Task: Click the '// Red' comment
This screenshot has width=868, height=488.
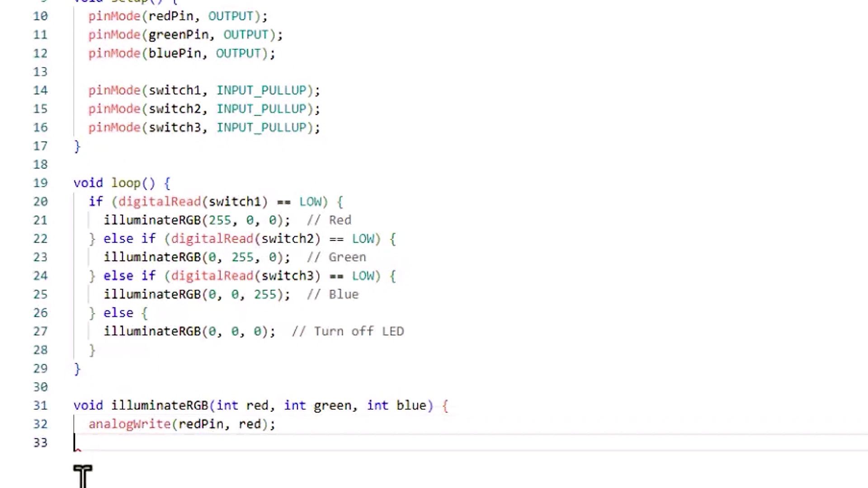Action: 329,220
